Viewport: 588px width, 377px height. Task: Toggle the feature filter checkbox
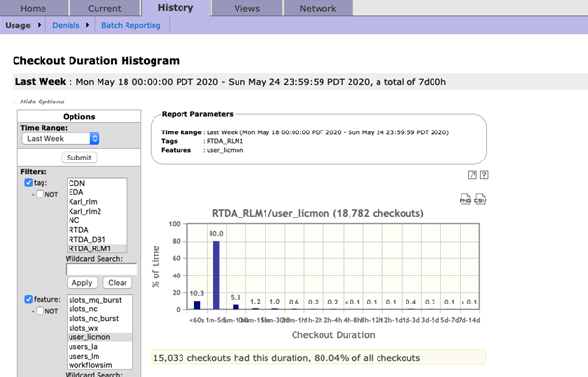tap(29, 299)
